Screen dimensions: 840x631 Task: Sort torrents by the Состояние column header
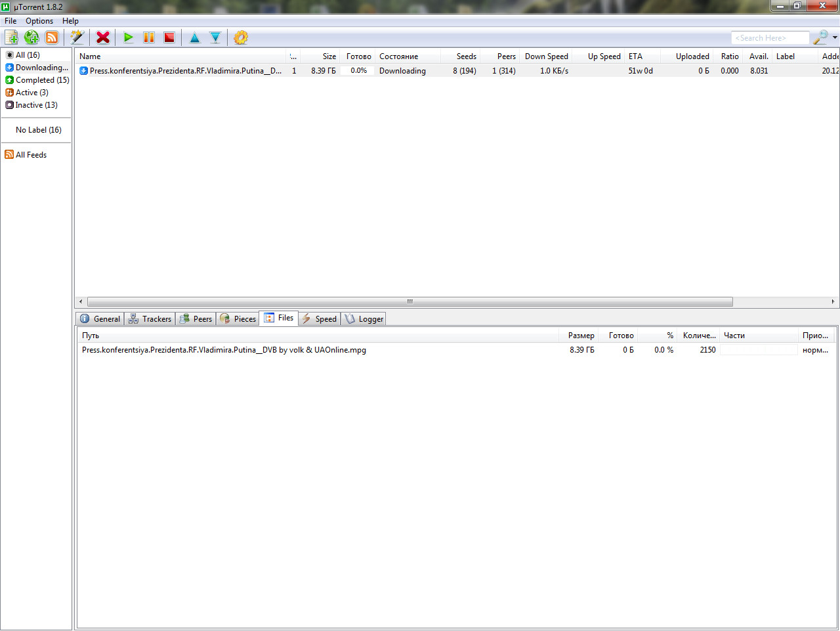coord(408,56)
